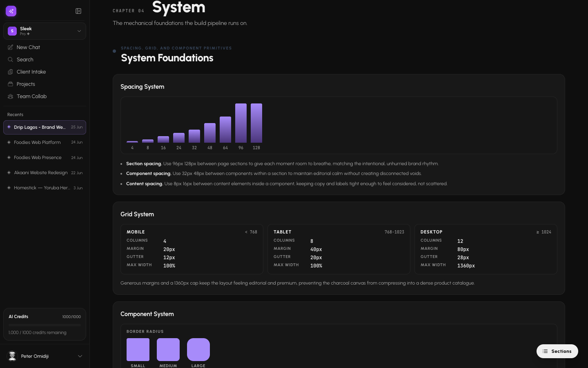Click sparkle icon beside Akaani Website Redesign
Viewport: 588px width, 368px height.
(x=9, y=173)
